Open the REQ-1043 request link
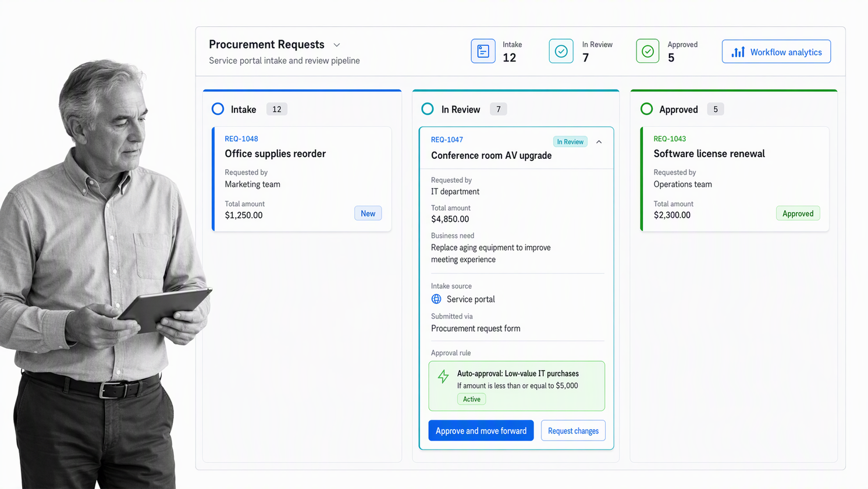This screenshot has height=489, width=868. (x=670, y=139)
